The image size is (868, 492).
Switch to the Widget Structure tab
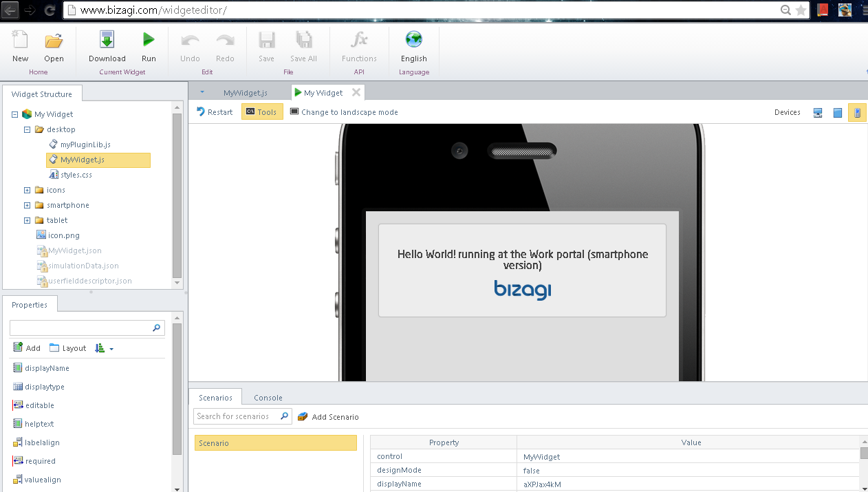pyautogui.click(x=42, y=94)
